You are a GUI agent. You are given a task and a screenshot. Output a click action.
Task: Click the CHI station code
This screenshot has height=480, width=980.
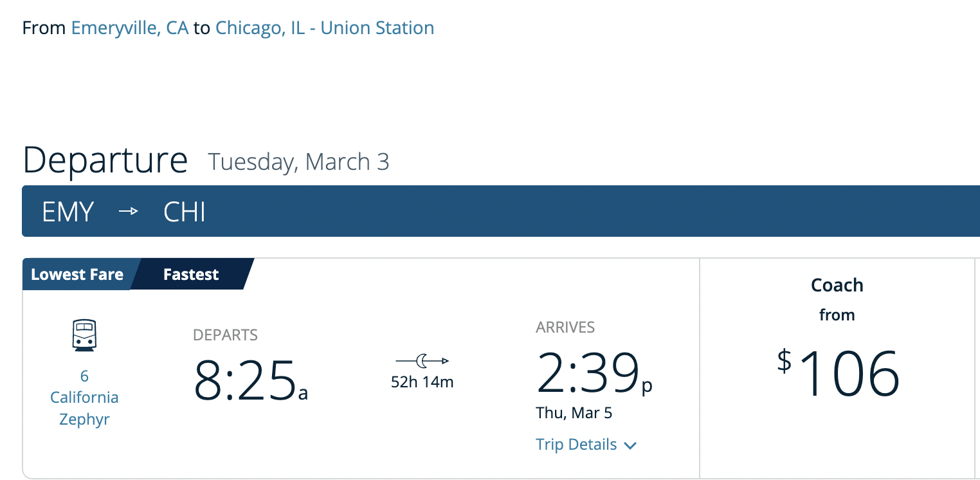[x=185, y=212]
